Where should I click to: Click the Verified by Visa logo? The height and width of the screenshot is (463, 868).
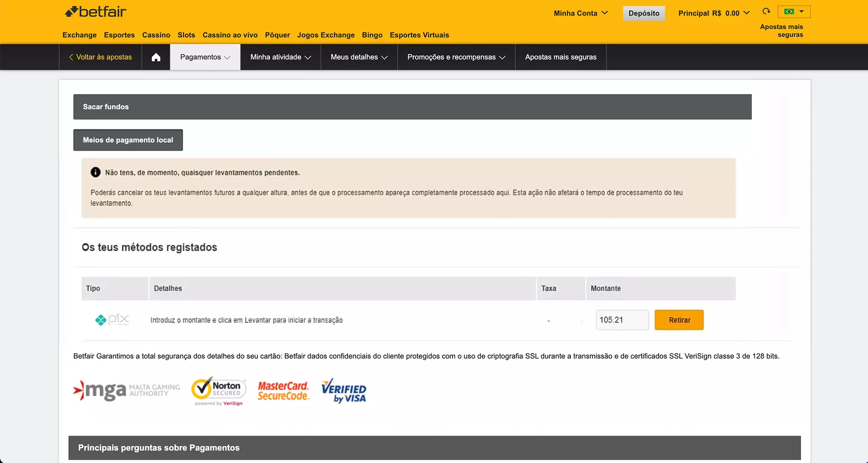click(344, 391)
